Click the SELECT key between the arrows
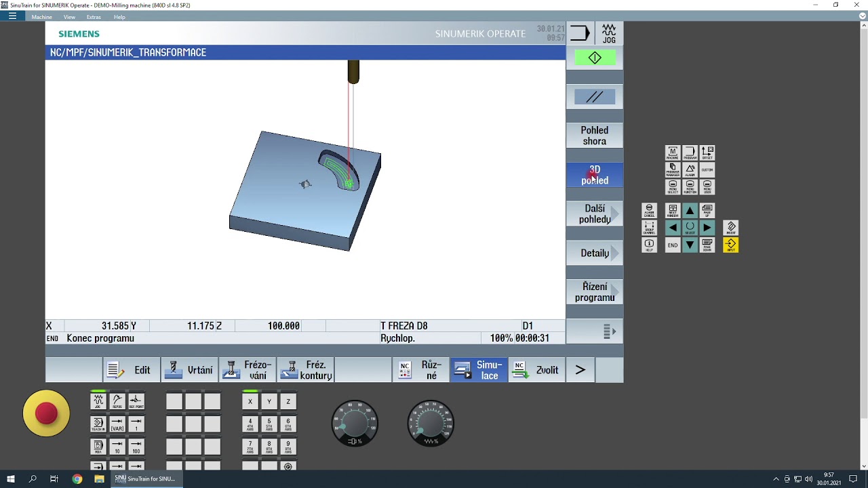This screenshot has height=488, width=868. click(x=690, y=228)
